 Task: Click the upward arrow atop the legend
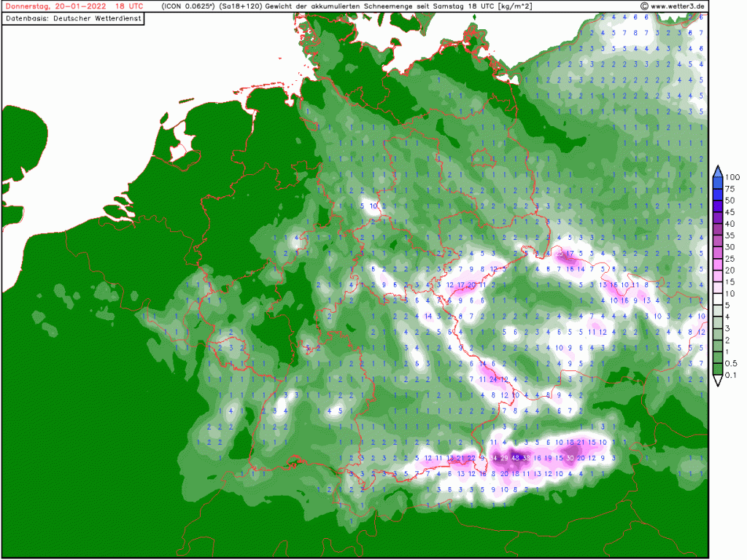point(718,171)
